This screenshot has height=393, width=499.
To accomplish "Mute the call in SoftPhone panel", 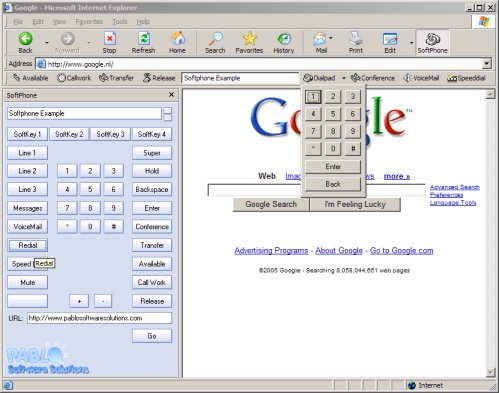I will 28,282.
